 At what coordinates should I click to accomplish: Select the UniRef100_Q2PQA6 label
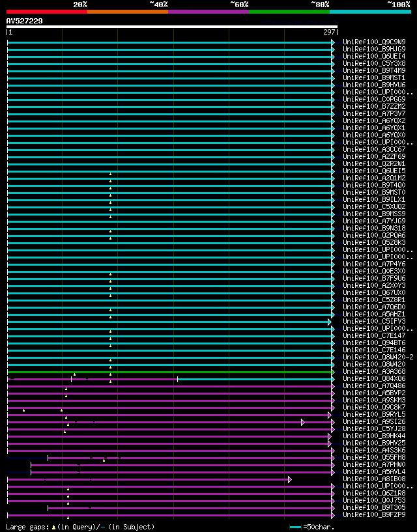tap(374, 236)
